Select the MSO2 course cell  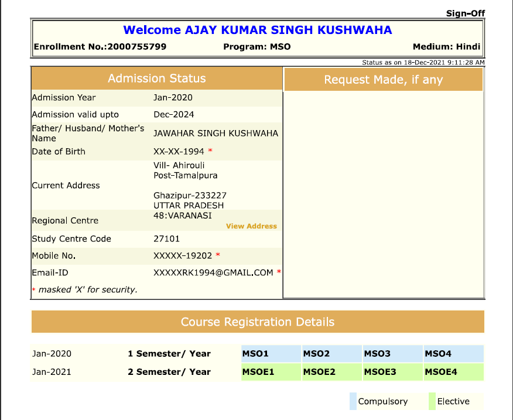pyautogui.click(x=332, y=354)
